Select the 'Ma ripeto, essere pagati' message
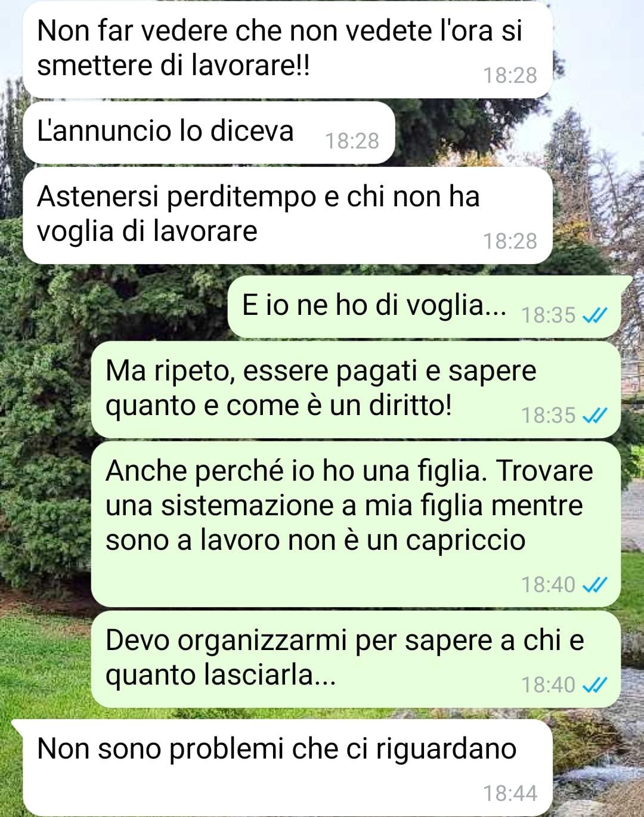 356,389
